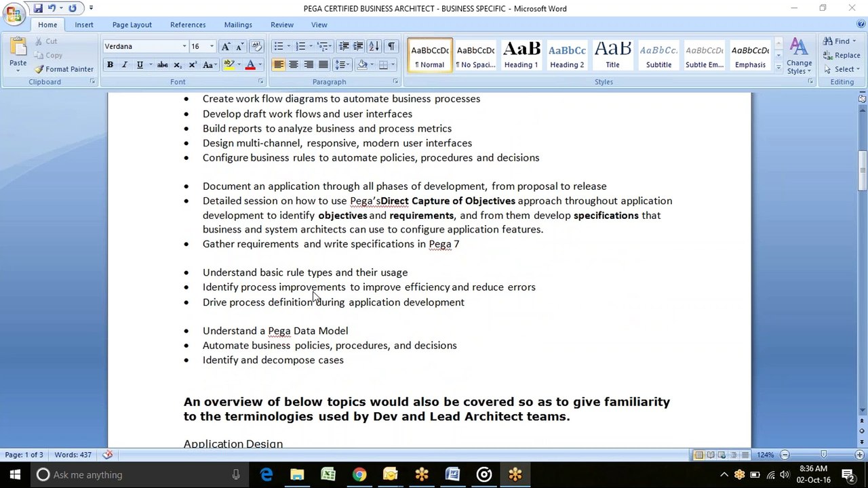Click the Numbering list icon
The image size is (868, 488).
click(300, 46)
